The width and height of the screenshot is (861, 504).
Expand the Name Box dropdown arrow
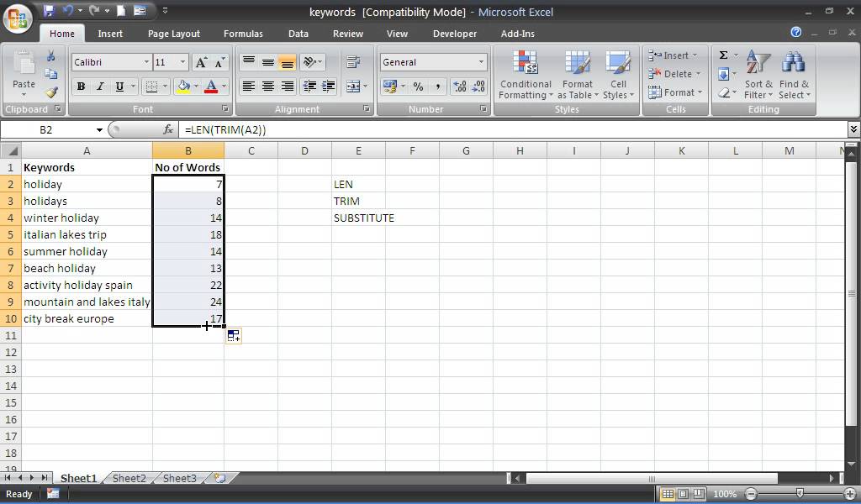[99, 130]
